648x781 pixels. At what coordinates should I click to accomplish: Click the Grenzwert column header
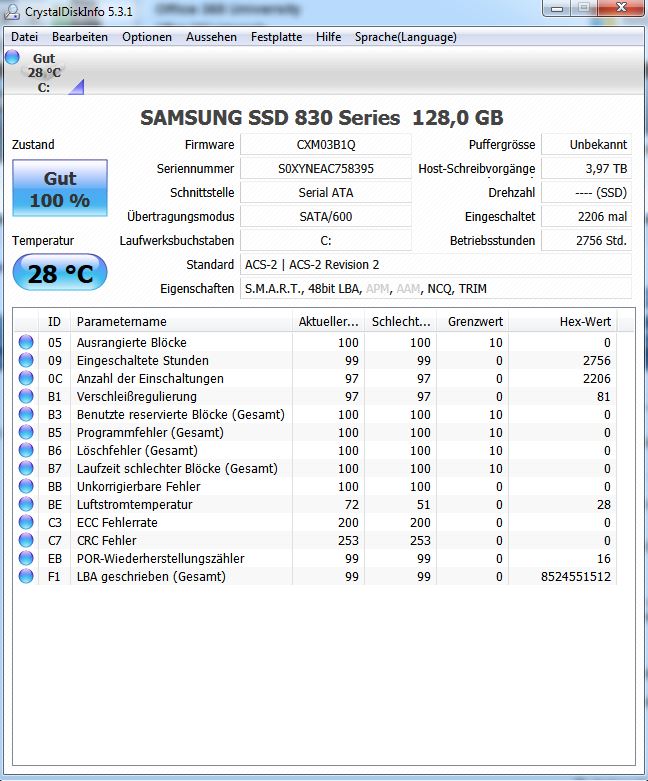pyautogui.click(x=473, y=321)
